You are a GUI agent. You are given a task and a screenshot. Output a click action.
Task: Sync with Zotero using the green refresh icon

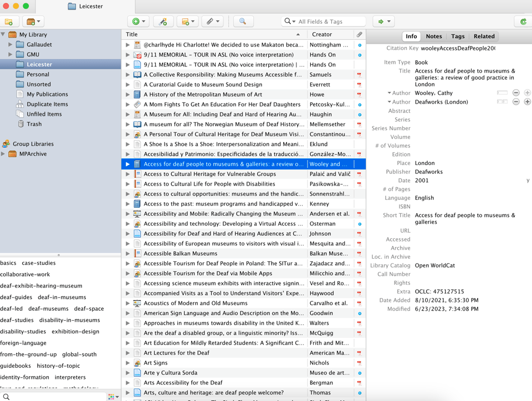525,21
